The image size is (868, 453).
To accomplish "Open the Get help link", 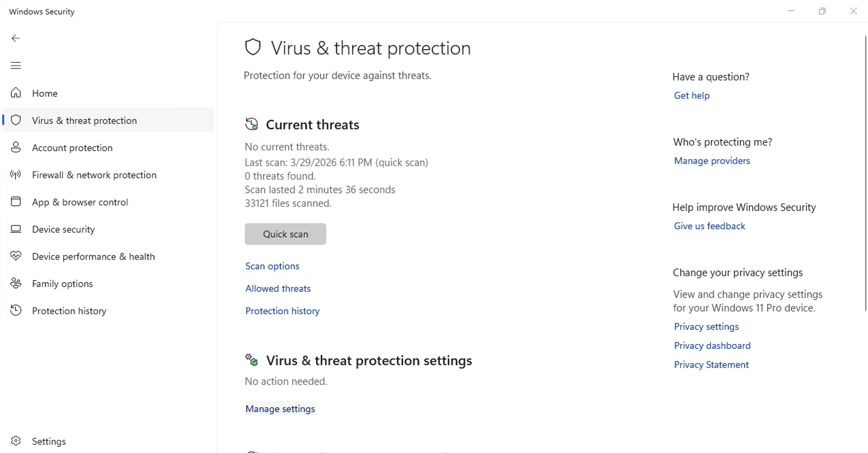I will [x=691, y=96].
